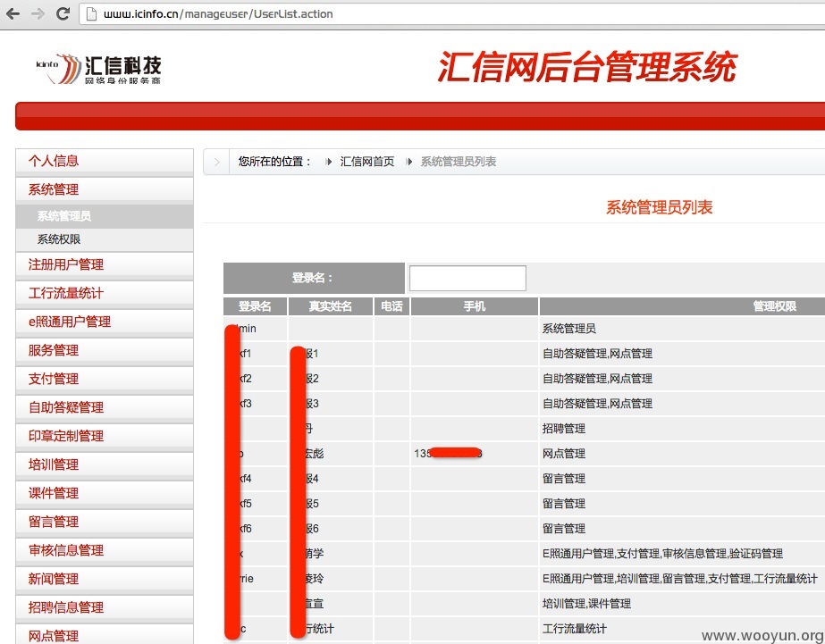Open 注册用户管理 sidebar menu

(105, 264)
